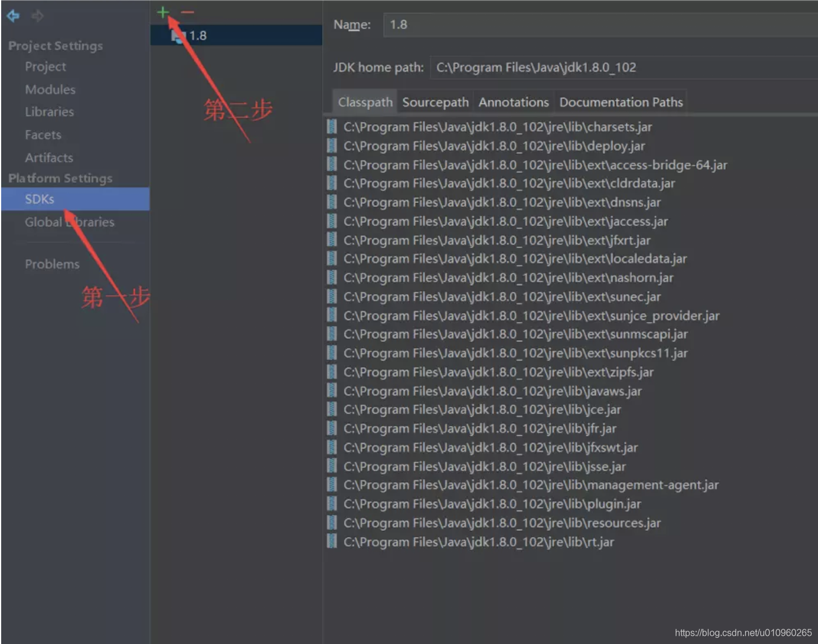Viewport: 818px width, 644px height.
Task: Select the zipfs.jar entry
Action: click(498, 372)
